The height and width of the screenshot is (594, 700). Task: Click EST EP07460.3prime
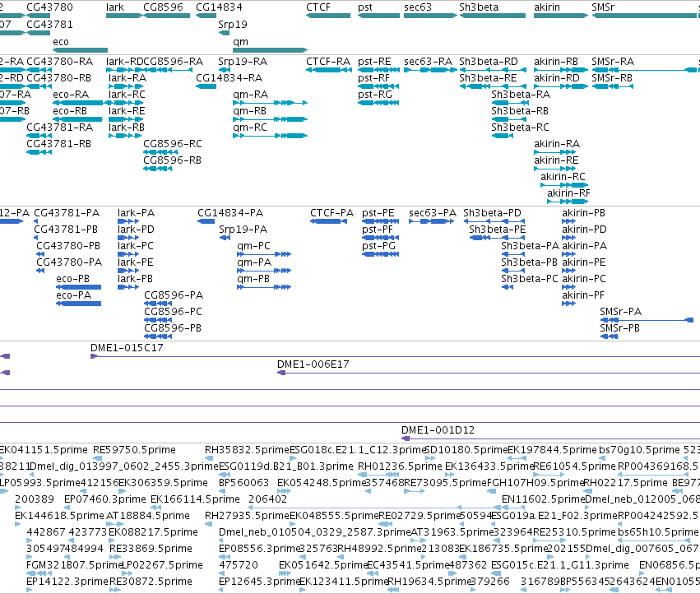pos(105,499)
